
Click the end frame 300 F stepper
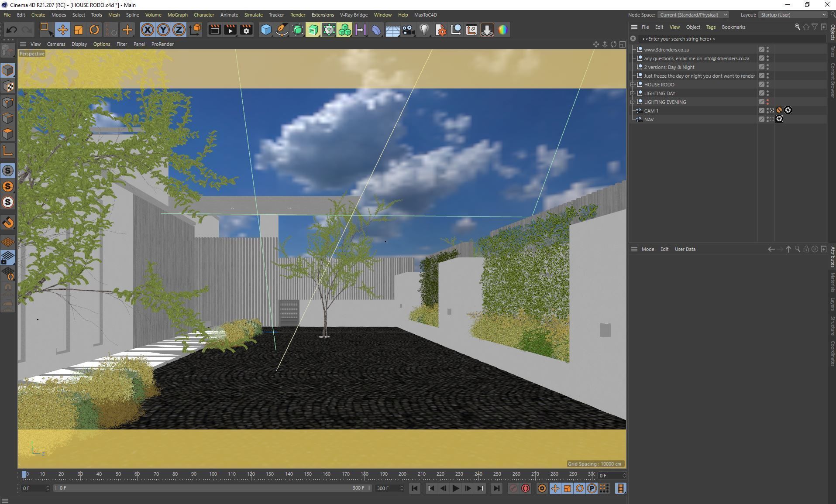(x=402, y=488)
